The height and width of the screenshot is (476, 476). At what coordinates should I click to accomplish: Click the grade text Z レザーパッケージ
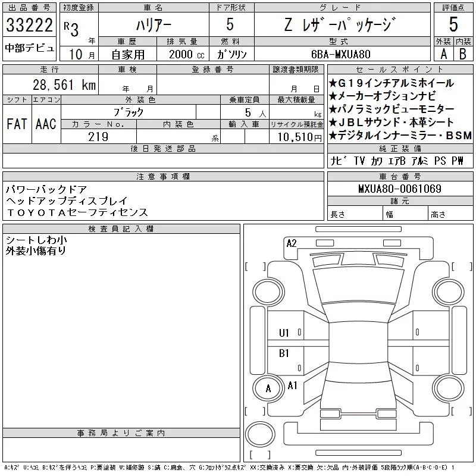[340, 24]
